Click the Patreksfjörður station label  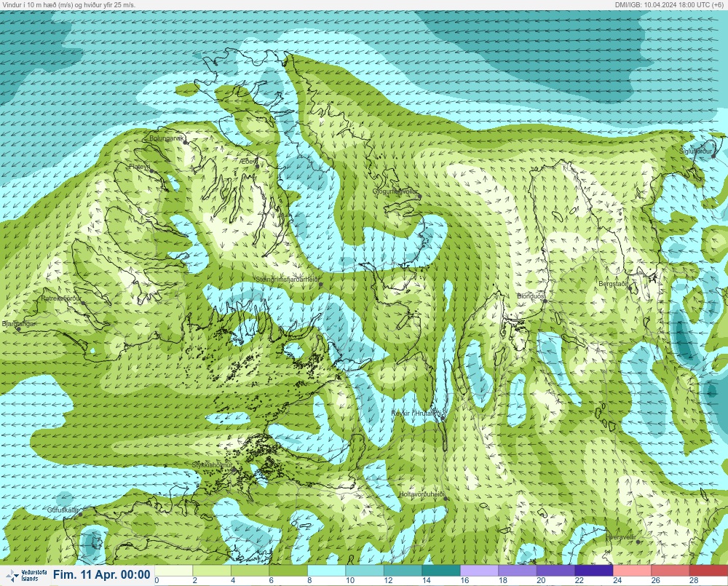pos(61,298)
